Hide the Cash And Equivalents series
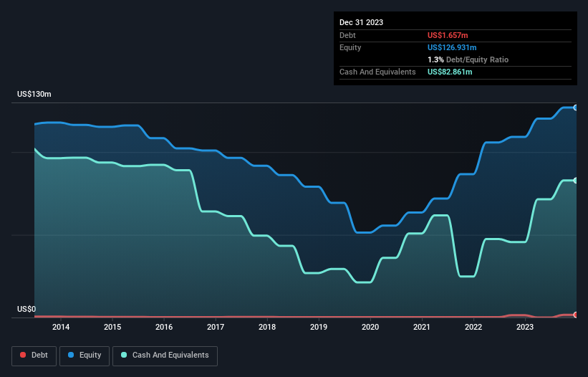Viewport: 588px width, 377px height. [165, 355]
